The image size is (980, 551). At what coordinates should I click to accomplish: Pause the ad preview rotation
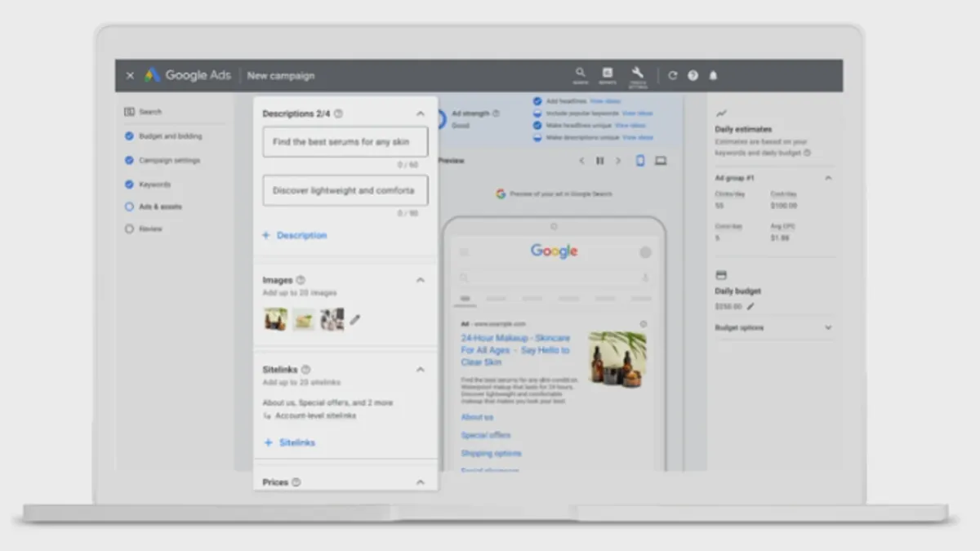point(600,161)
